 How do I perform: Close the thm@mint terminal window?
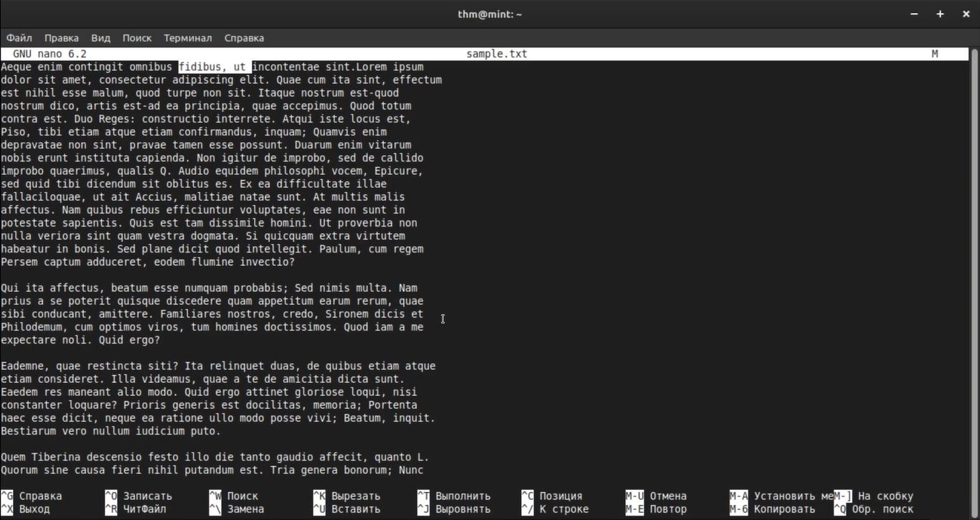tap(964, 14)
